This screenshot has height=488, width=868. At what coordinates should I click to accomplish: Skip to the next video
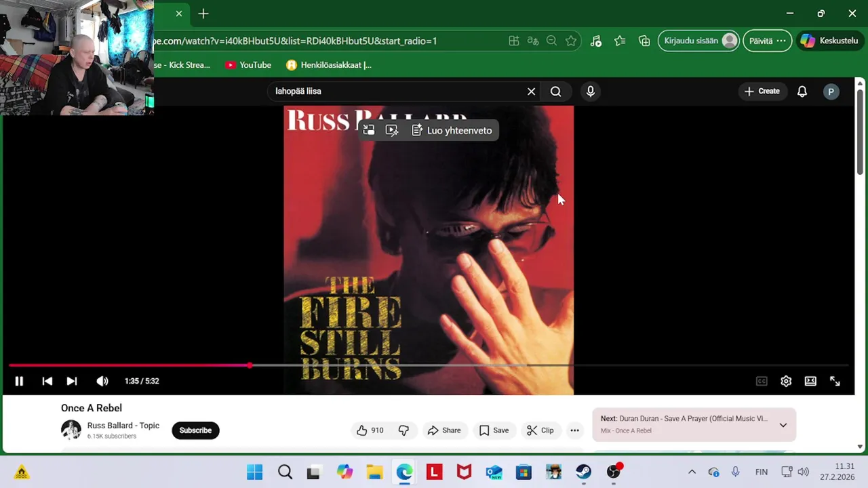point(72,381)
